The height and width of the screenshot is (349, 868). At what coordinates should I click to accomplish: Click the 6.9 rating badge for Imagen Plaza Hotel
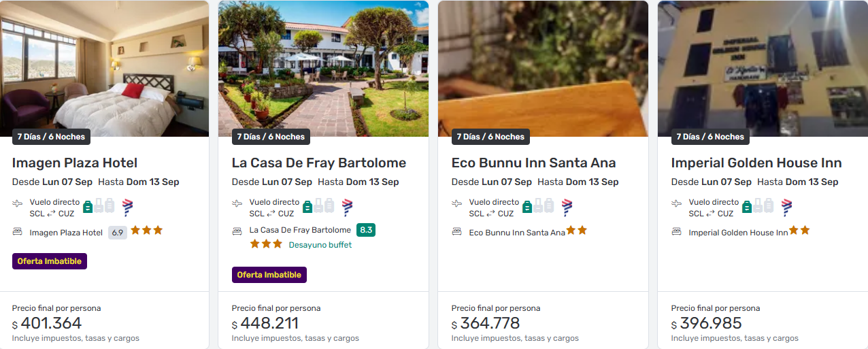point(118,232)
